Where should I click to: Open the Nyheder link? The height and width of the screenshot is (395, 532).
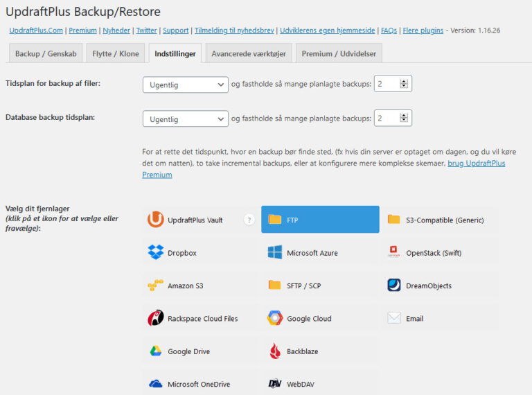[x=116, y=30]
